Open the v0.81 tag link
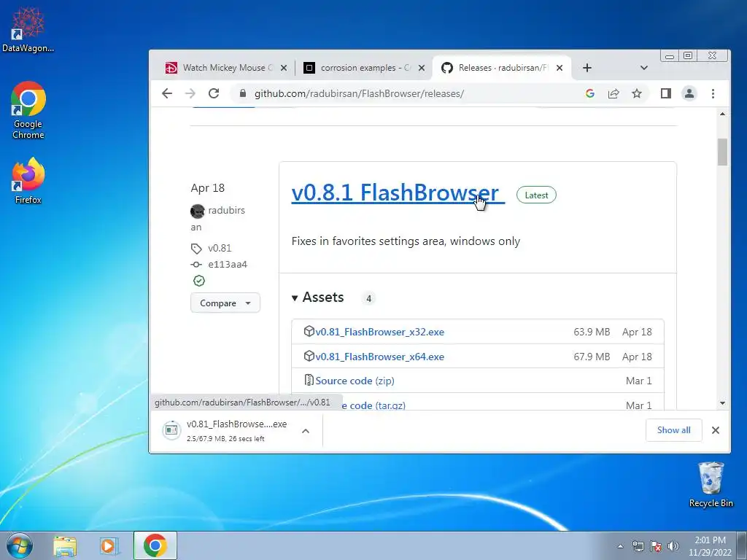The height and width of the screenshot is (560, 747). (220, 248)
